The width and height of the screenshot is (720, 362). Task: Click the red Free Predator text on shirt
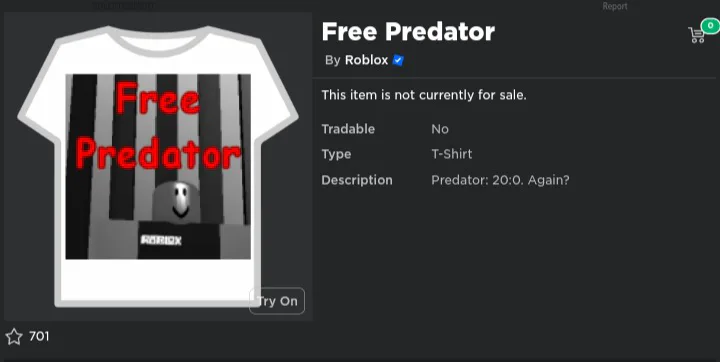158,126
